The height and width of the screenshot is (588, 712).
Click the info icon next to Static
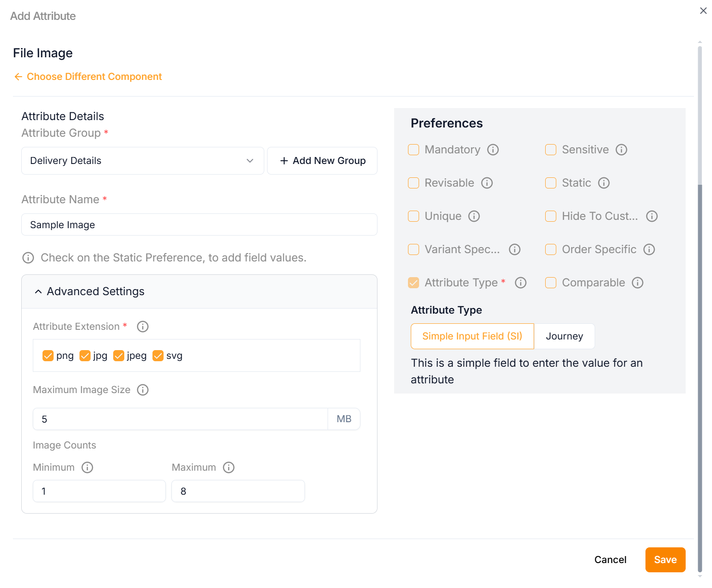604,183
